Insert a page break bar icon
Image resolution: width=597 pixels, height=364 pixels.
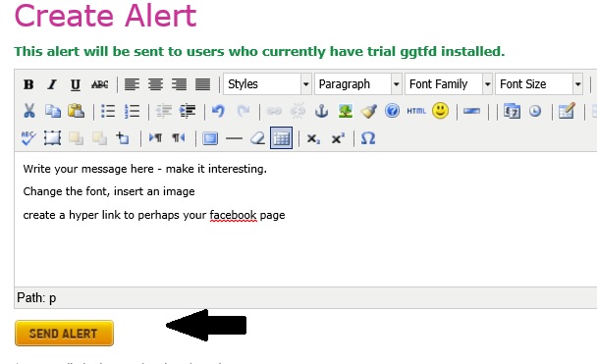tap(471, 111)
